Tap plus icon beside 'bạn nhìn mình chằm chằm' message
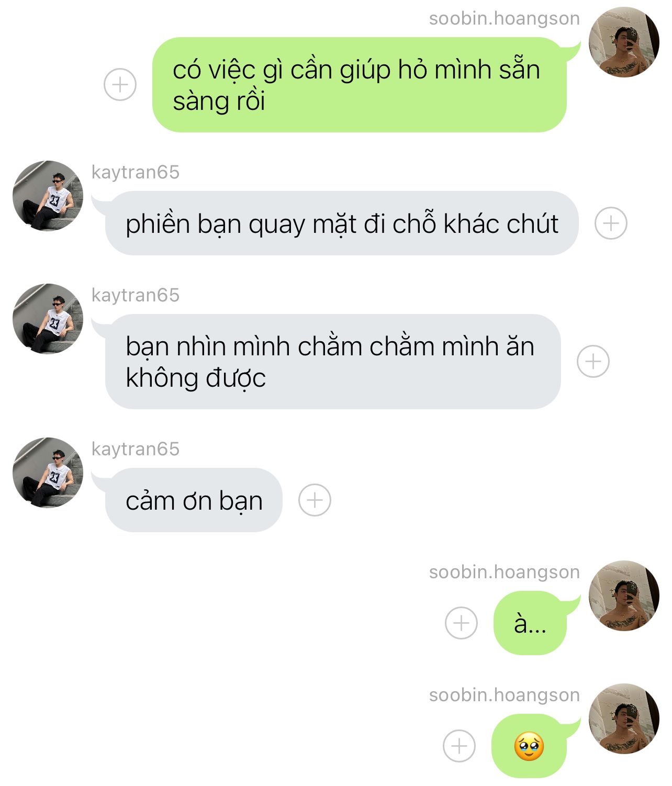The image size is (672, 786). pyautogui.click(x=593, y=362)
